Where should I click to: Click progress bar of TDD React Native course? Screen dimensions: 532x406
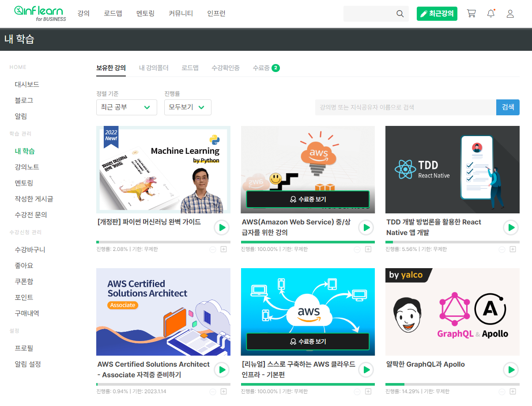pyautogui.click(x=453, y=242)
